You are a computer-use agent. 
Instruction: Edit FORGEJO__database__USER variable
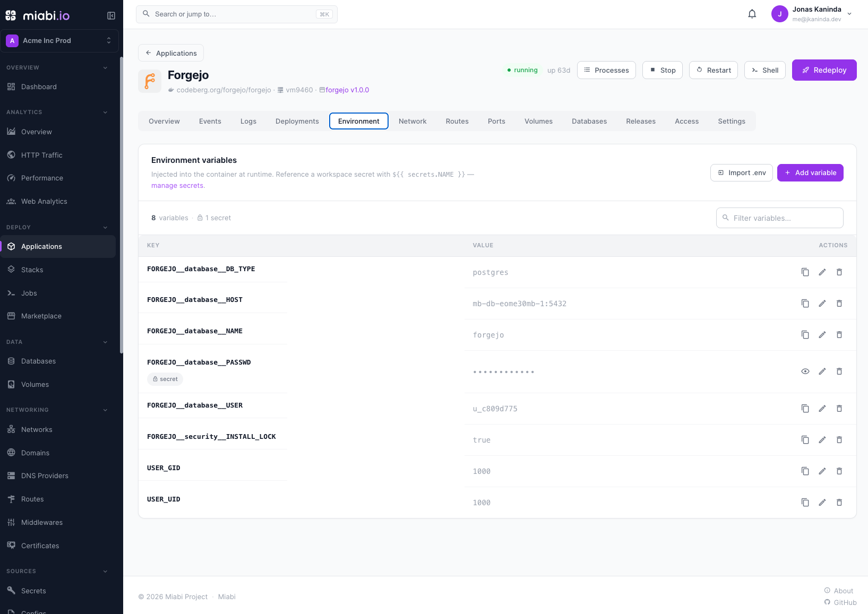tap(822, 409)
